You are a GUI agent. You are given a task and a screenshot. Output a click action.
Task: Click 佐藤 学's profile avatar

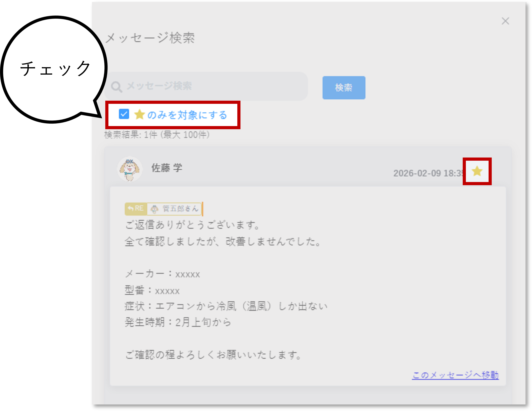(130, 170)
